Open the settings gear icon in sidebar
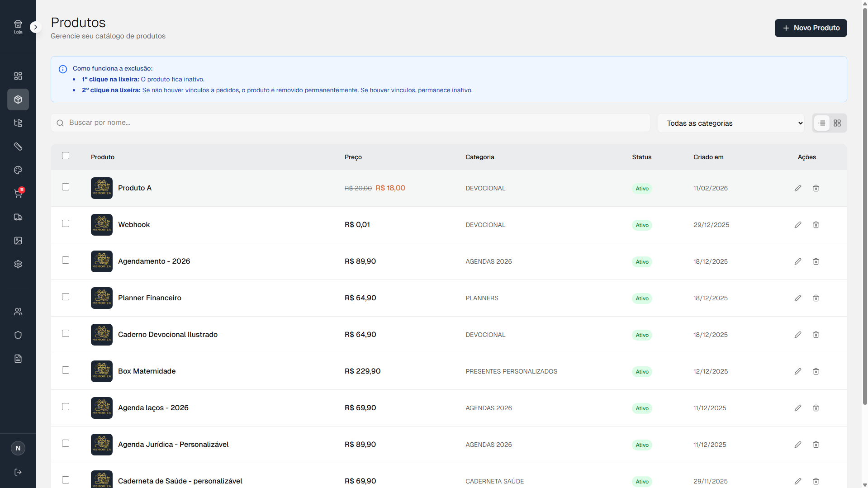Viewport: 868px width, 488px height. click(18, 264)
